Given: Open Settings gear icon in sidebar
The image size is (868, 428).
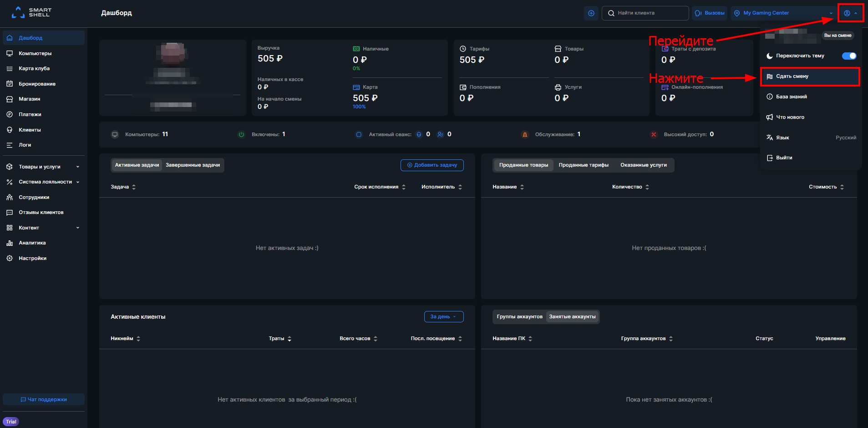Looking at the screenshot, I should pos(10,258).
